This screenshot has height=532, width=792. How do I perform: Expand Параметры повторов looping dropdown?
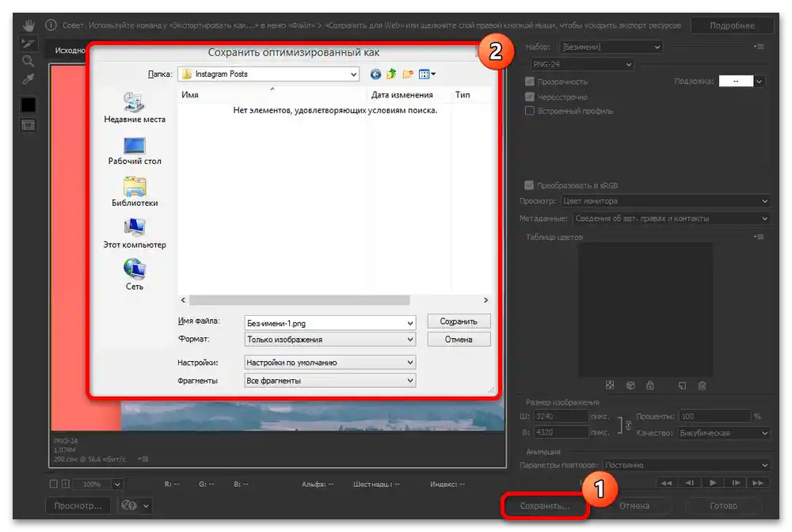(x=687, y=465)
